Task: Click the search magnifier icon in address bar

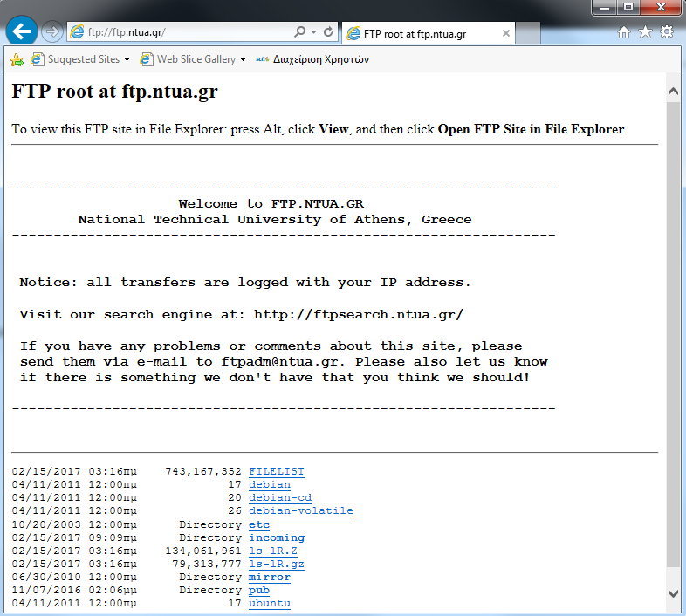Action: pos(299,31)
